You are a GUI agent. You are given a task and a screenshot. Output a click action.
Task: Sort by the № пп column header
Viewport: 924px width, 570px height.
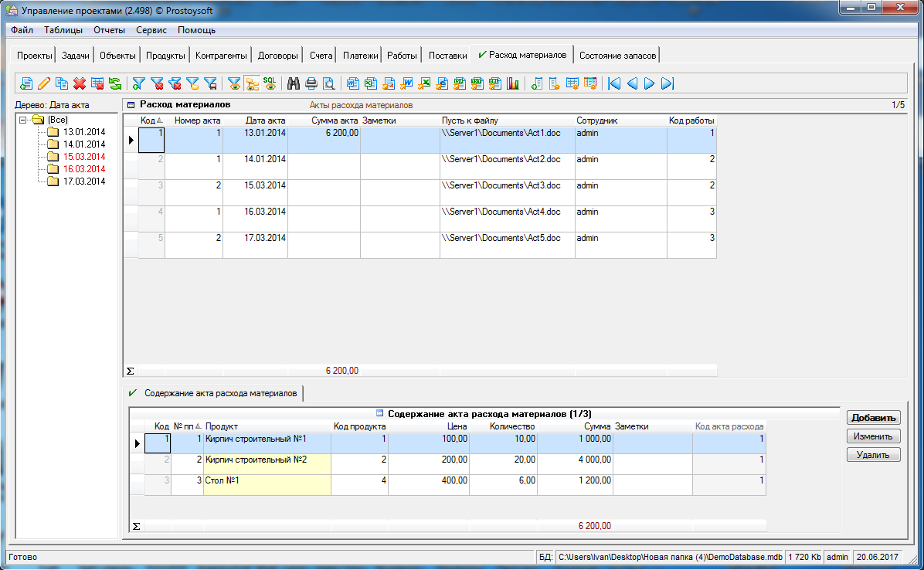(187, 426)
